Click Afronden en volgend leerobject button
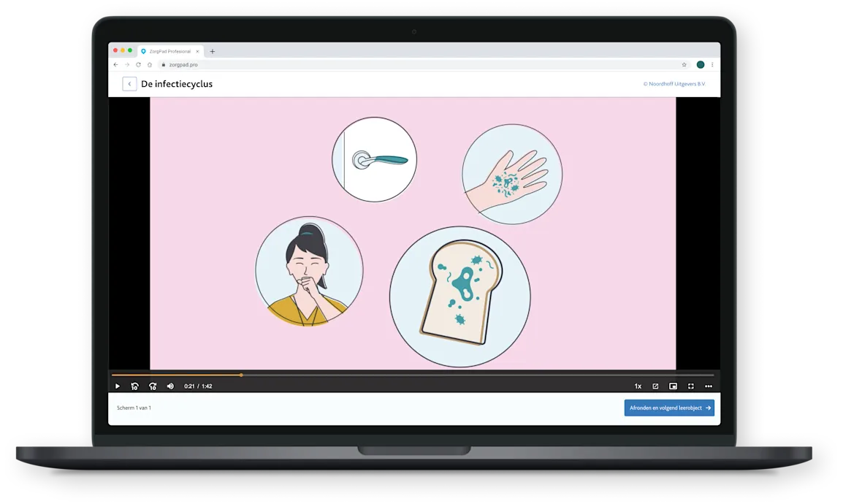The height and width of the screenshot is (504, 843). pos(669,408)
